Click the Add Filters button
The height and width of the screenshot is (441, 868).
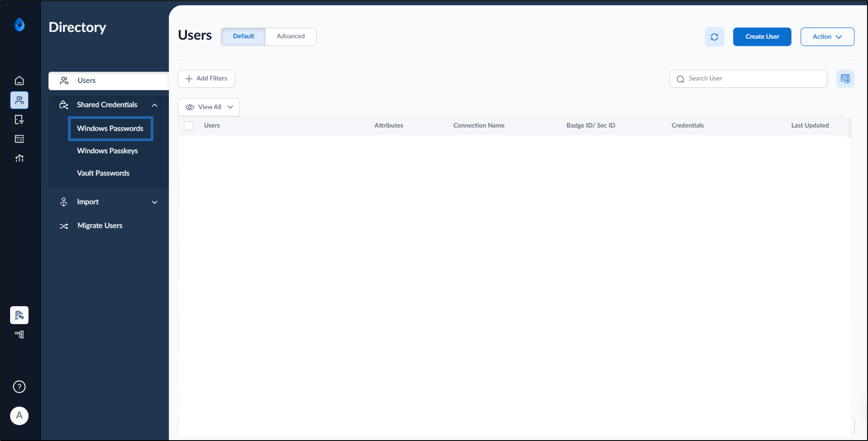[206, 79]
